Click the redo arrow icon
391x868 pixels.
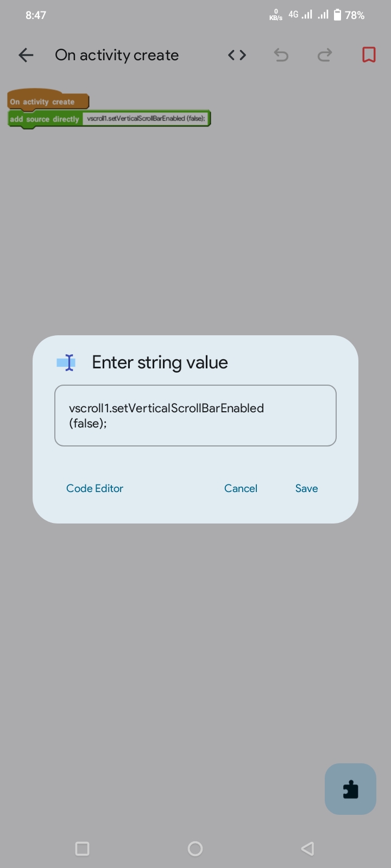pos(325,55)
